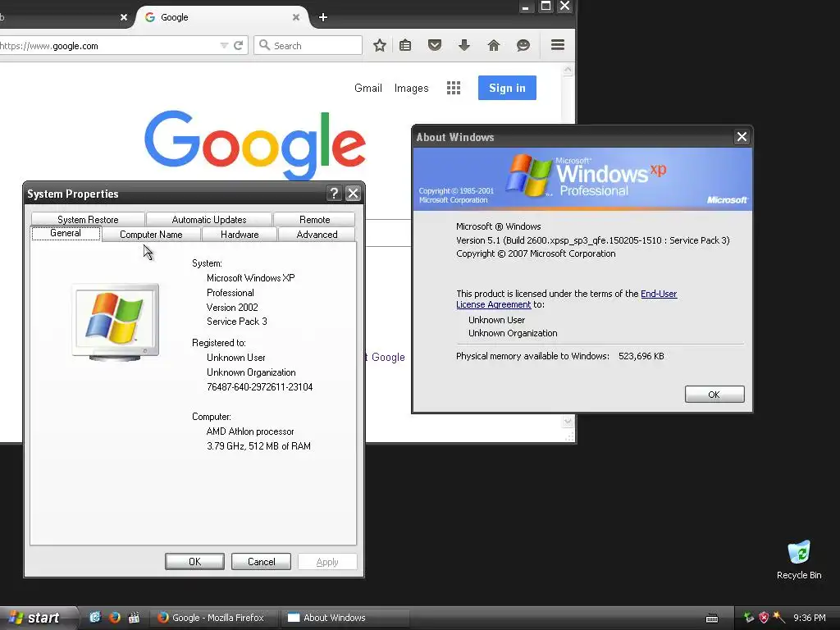Click the 9:36 PM clock
Image resolution: width=840 pixels, height=630 pixels.
[810, 618]
